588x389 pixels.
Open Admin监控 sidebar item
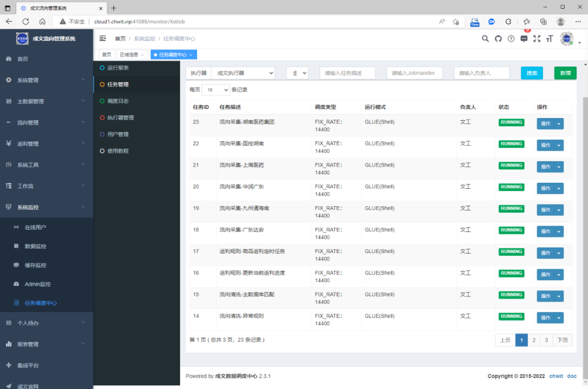click(x=46, y=284)
